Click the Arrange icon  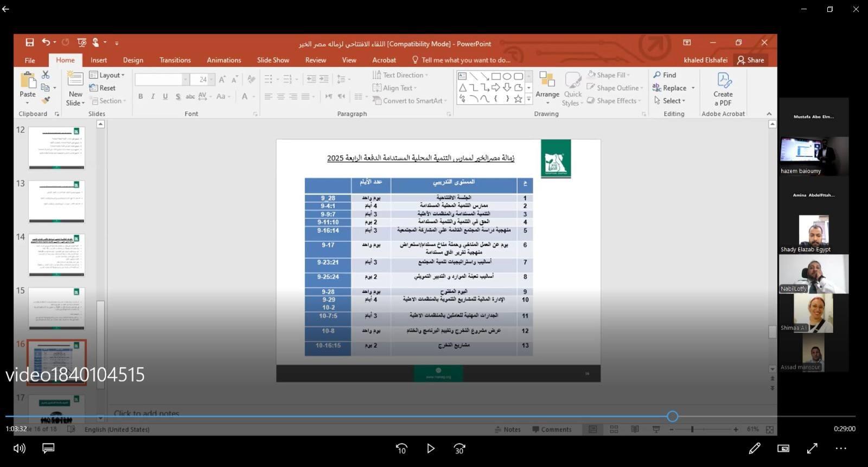click(547, 80)
